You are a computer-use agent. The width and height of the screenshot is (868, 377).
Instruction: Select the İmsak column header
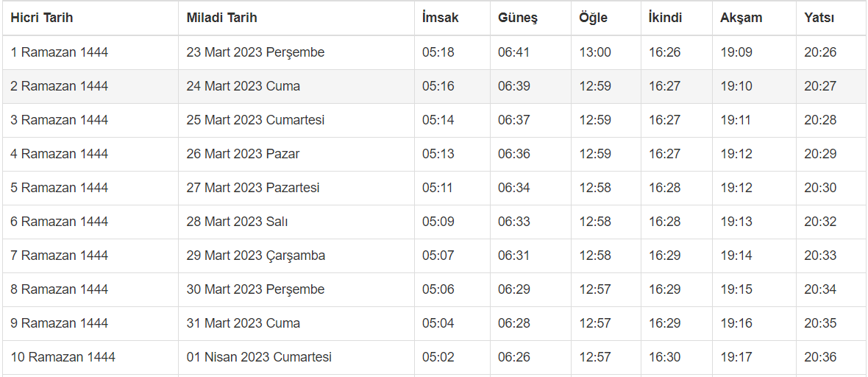coord(440,18)
